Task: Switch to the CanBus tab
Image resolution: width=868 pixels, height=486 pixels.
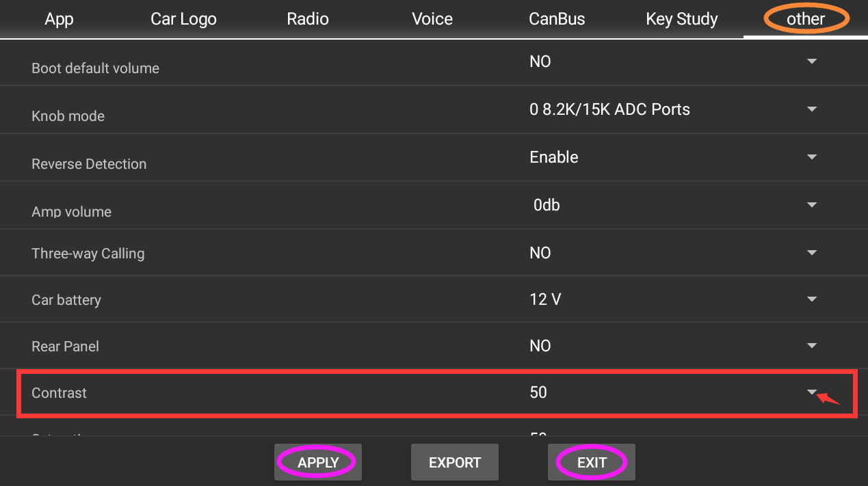Action: pyautogui.click(x=557, y=18)
